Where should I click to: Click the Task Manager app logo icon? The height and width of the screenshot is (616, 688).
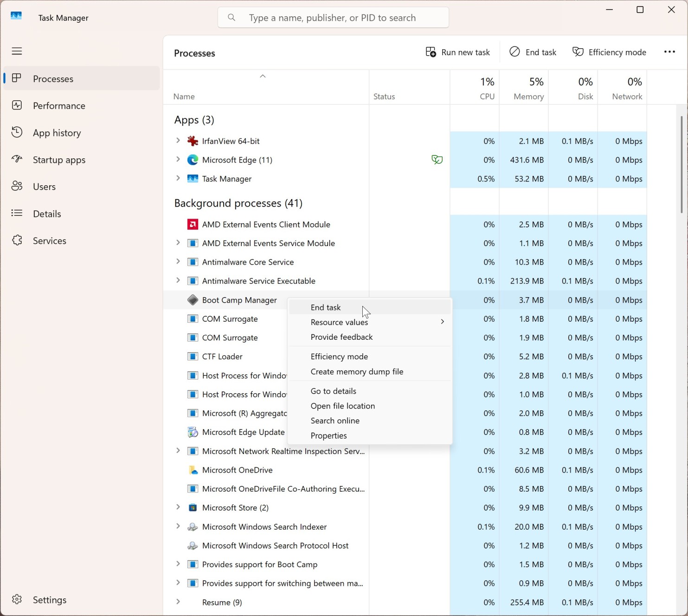pos(16,16)
